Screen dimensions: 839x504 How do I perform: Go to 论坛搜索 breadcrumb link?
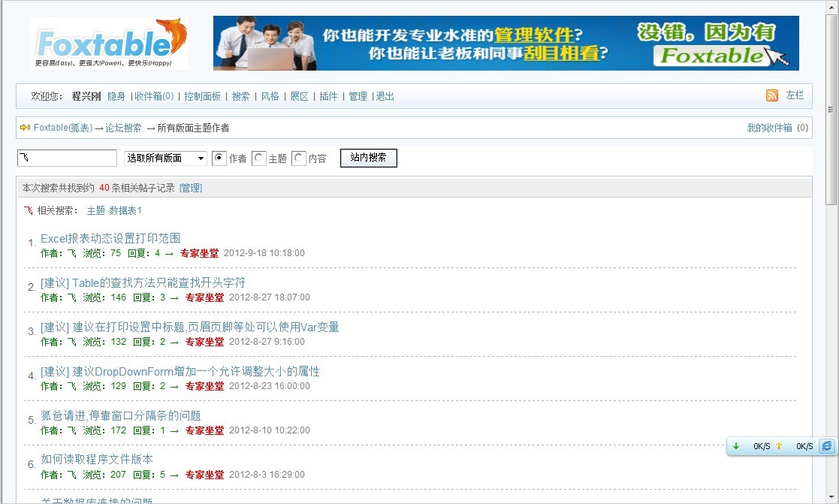coord(124,128)
